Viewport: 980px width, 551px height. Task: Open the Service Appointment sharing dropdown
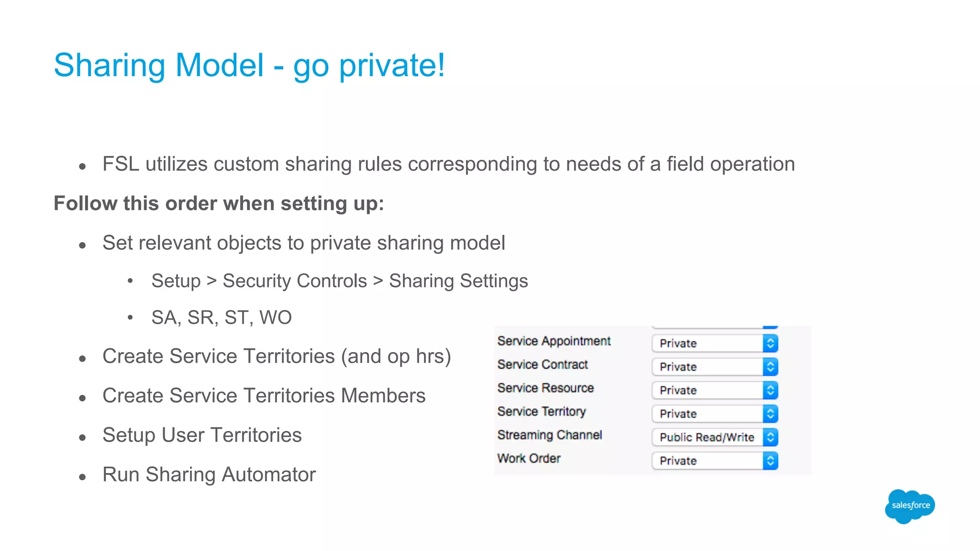(x=714, y=343)
